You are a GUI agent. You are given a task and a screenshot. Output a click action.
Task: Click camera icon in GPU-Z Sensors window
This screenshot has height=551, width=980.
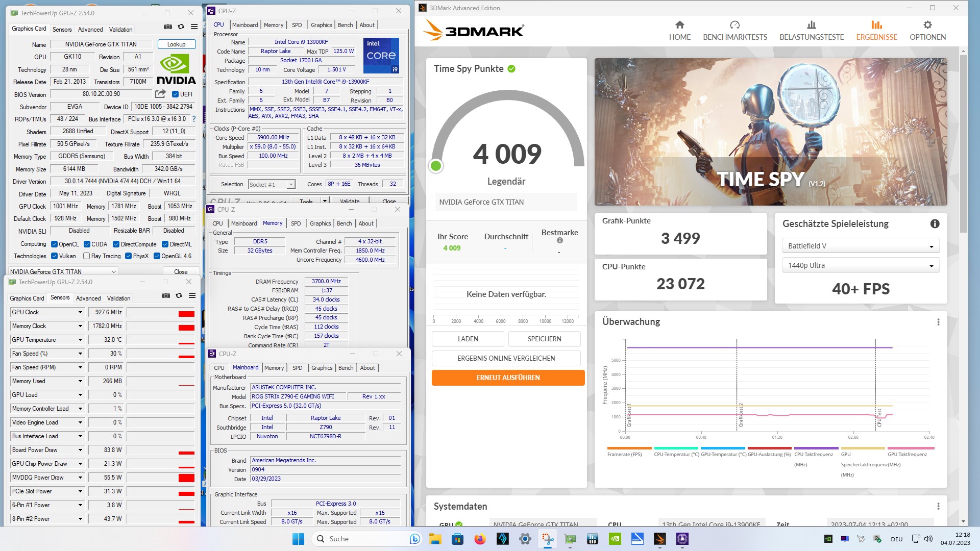[x=165, y=295]
